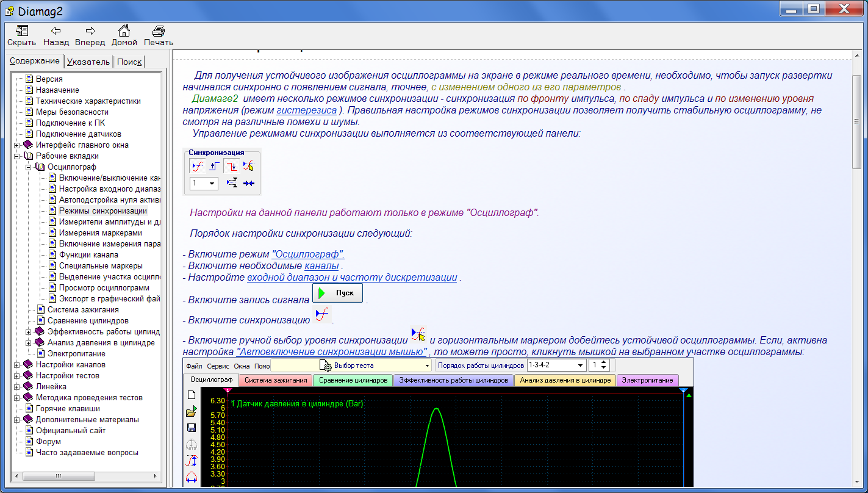Select the Форум topic
Screen dimensions: 868x493
[x=48, y=442]
